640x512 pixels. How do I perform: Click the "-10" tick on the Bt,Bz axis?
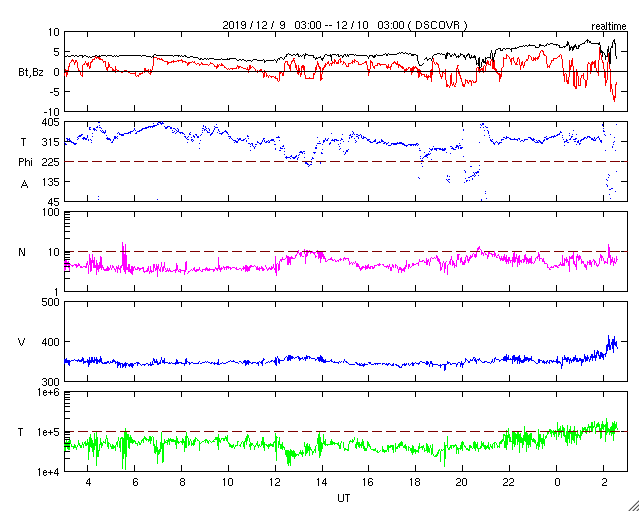(x=52, y=112)
